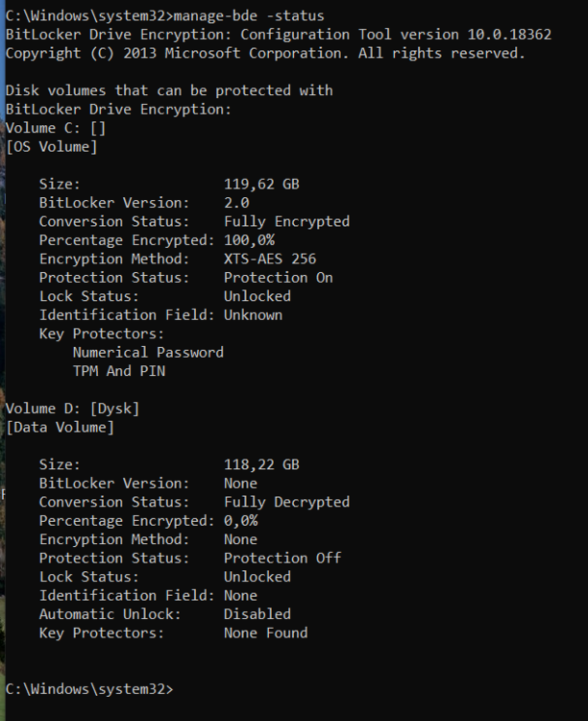Click the 'Fully Encrypted' conversion status

[287, 222]
